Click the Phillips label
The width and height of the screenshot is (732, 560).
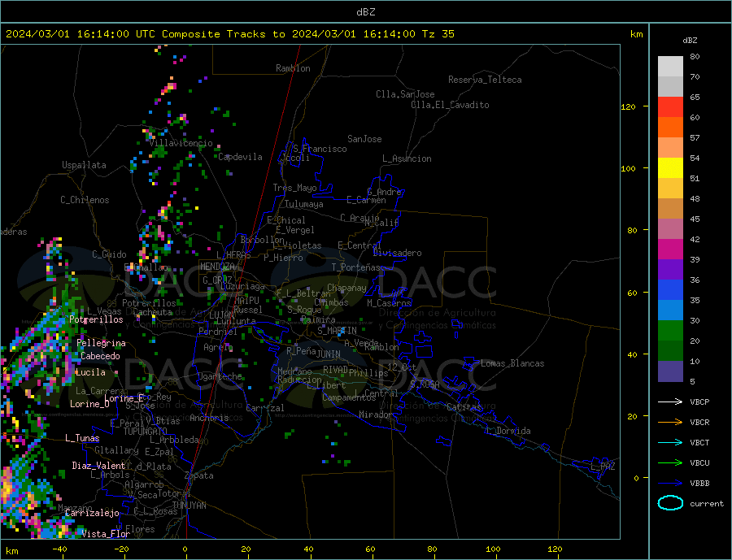click(368, 373)
